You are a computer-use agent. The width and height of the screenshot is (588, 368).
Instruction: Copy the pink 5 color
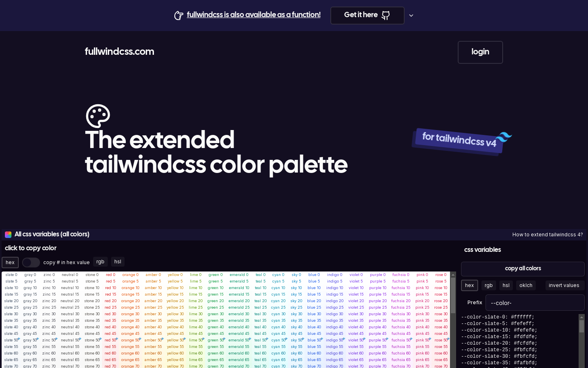point(422,281)
